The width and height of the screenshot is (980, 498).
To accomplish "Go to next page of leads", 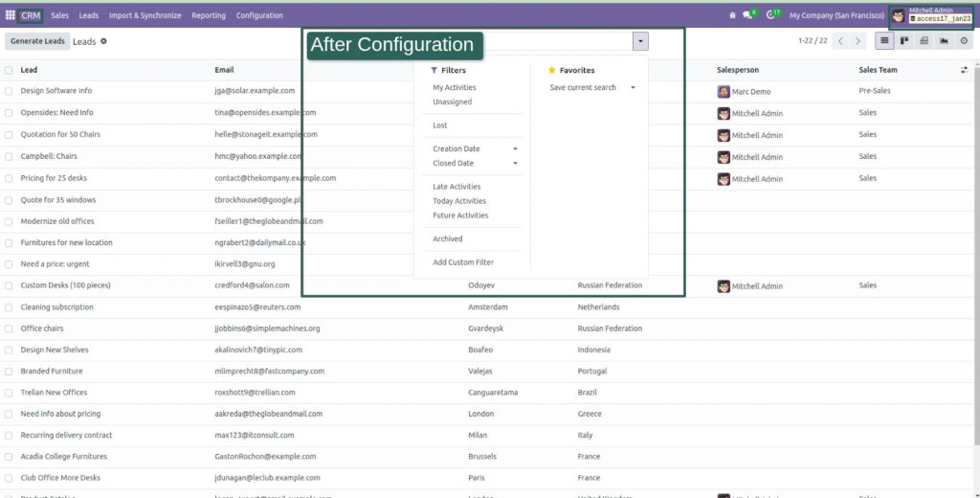I will (x=857, y=41).
